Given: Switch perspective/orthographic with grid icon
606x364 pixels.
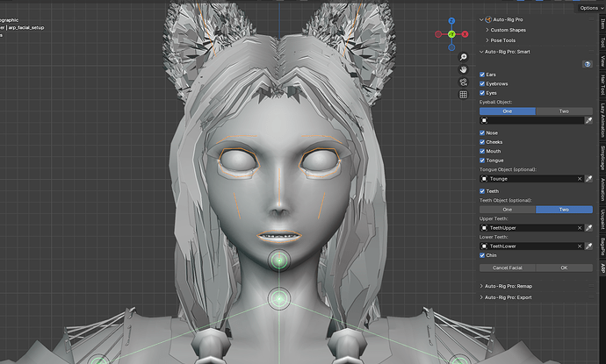Looking at the screenshot, I should pos(463,95).
